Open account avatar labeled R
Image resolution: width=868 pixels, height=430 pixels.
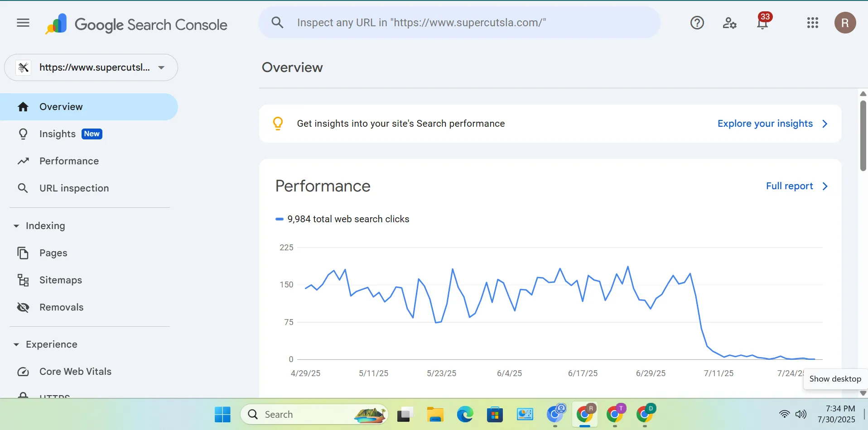click(x=845, y=23)
